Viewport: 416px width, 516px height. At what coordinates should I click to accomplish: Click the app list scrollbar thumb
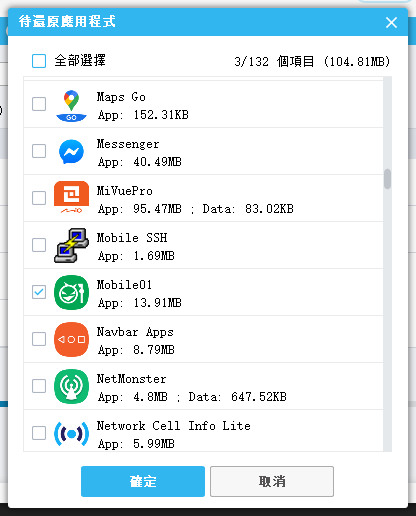pos(387,179)
